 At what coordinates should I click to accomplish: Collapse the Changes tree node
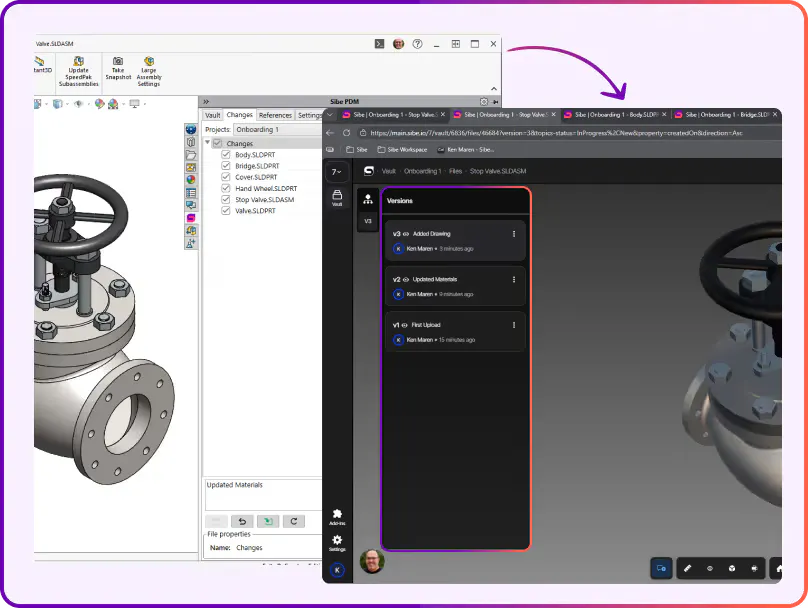pos(208,143)
